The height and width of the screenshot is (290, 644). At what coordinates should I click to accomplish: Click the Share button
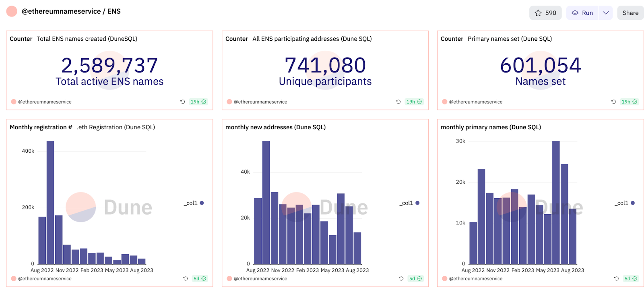pos(630,13)
